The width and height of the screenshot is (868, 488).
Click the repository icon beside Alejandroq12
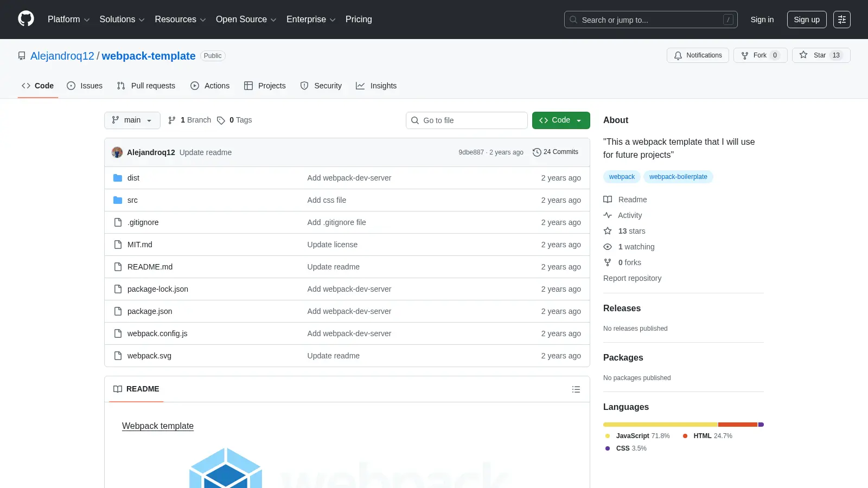tap(22, 56)
